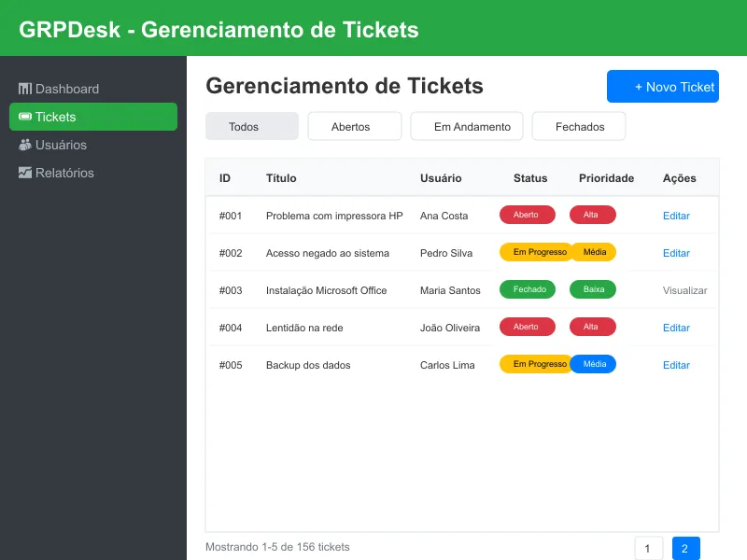Click page 2 in the pagination

tap(684, 548)
